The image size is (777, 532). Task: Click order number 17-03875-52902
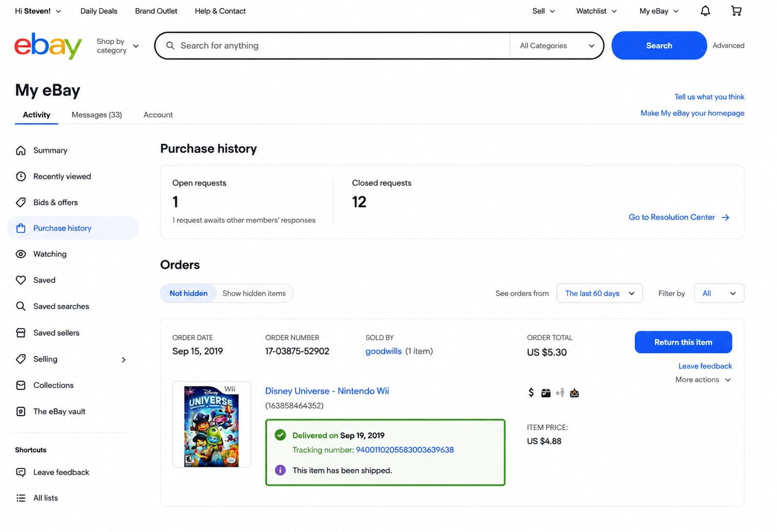tap(297, 351)
